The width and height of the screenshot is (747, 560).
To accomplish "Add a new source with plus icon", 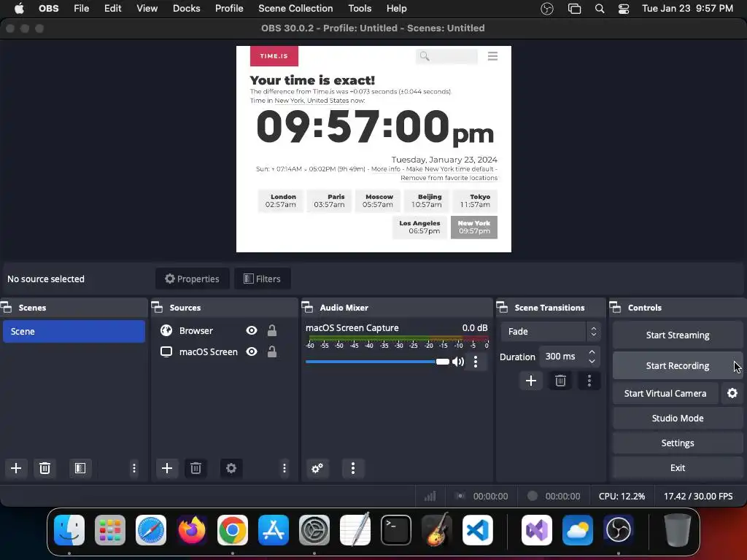I will 167,468.
